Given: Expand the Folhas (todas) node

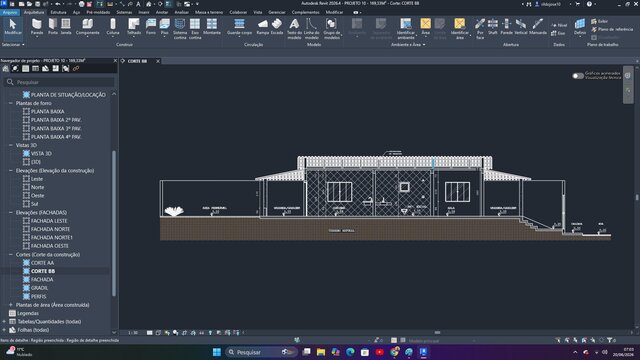Looking at the screenshot, I should tap(4, 330).
